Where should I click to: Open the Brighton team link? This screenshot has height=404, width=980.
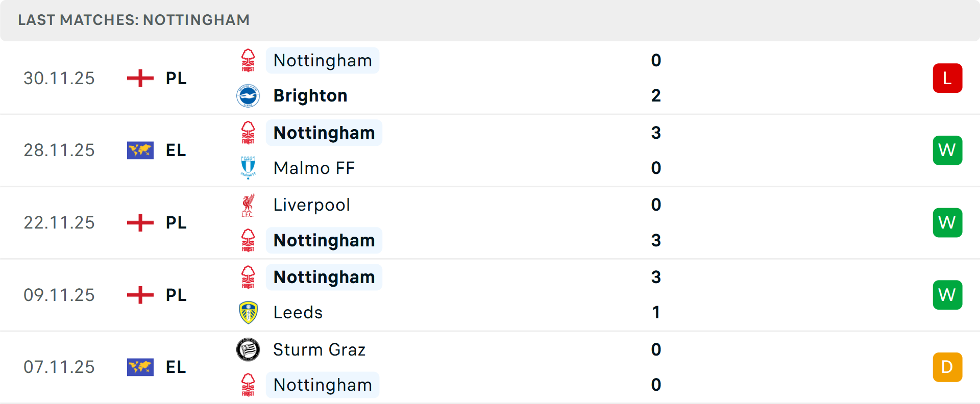point(310,96)
